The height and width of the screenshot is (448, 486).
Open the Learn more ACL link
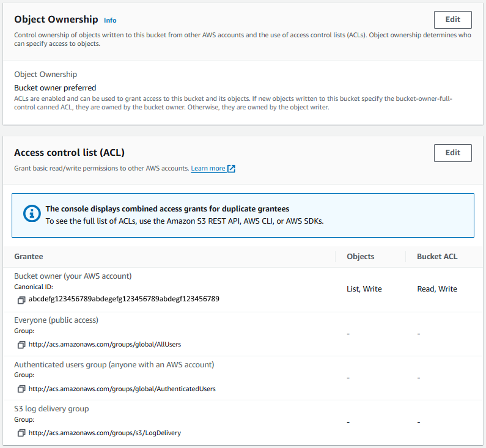click(x=208, y=168)
